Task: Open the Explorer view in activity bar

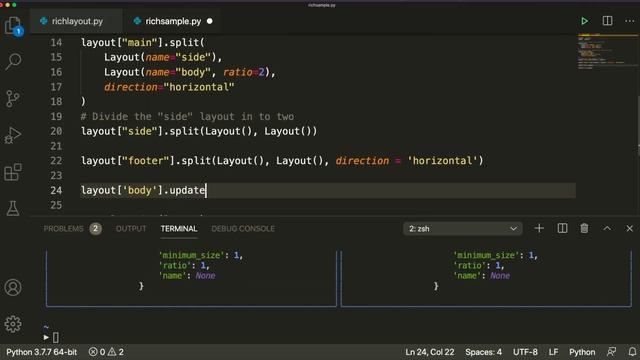Action: pos(13,26)
